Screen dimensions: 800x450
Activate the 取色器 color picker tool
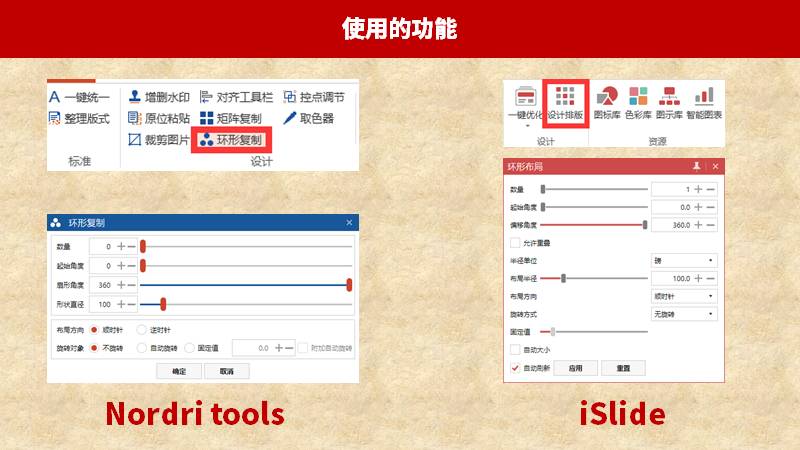click(308, 118)
